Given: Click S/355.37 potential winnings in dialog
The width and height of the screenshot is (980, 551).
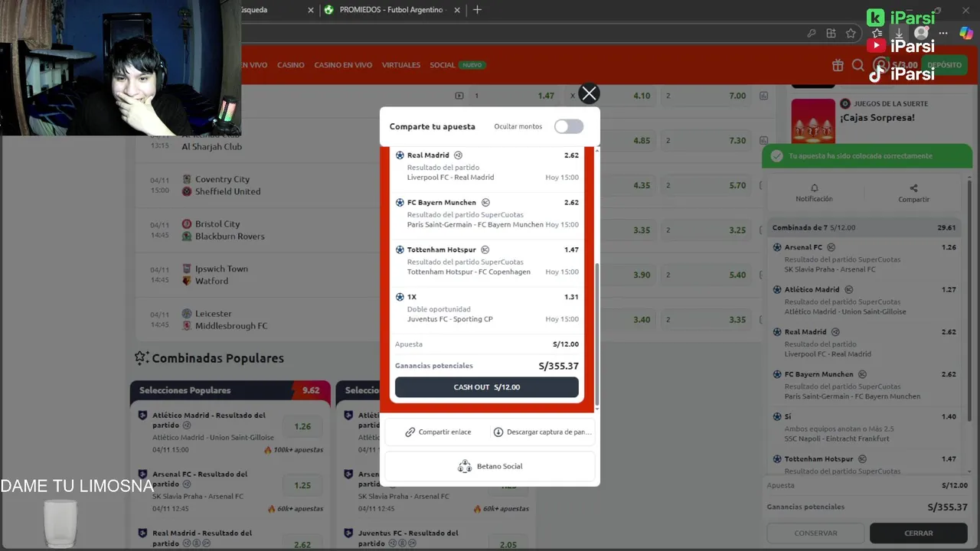Looking at the screenshot, I should pyautogui.click(x=559, y=366).
